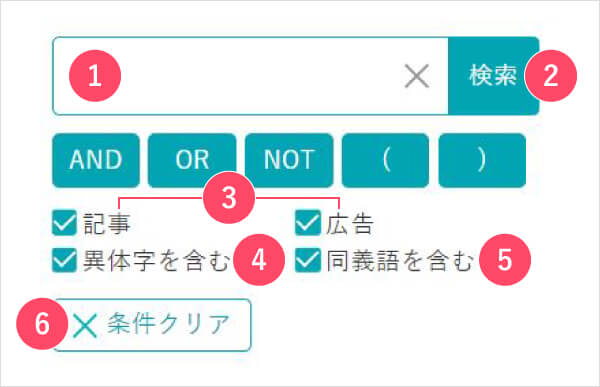Click the red number 3 callout badge
This screenshot has height=387, width=600.
click(229, 198)
